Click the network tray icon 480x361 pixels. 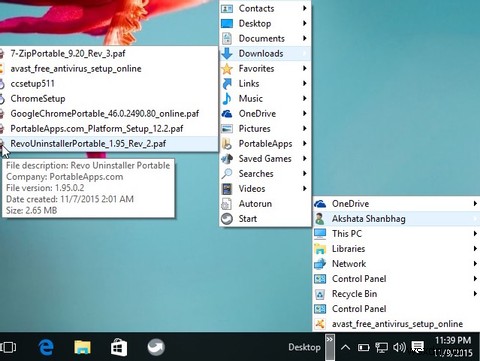tap(381, 348)
